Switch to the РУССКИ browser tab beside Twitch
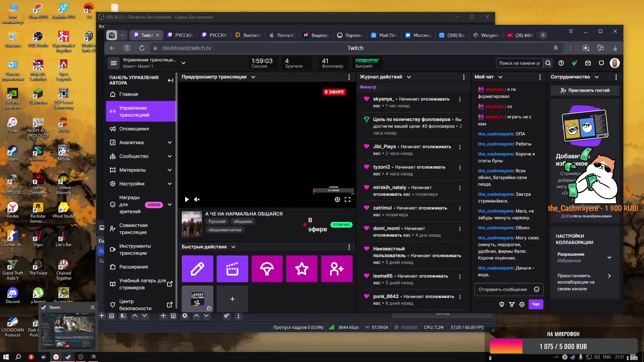644x362 pixels. [x=181, y=35]
